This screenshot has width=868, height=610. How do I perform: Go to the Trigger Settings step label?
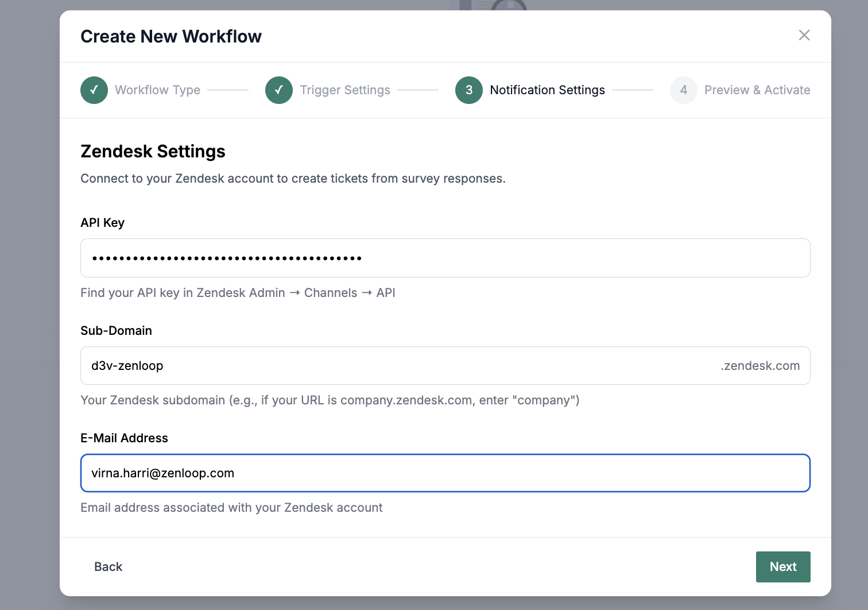point(345,90)
